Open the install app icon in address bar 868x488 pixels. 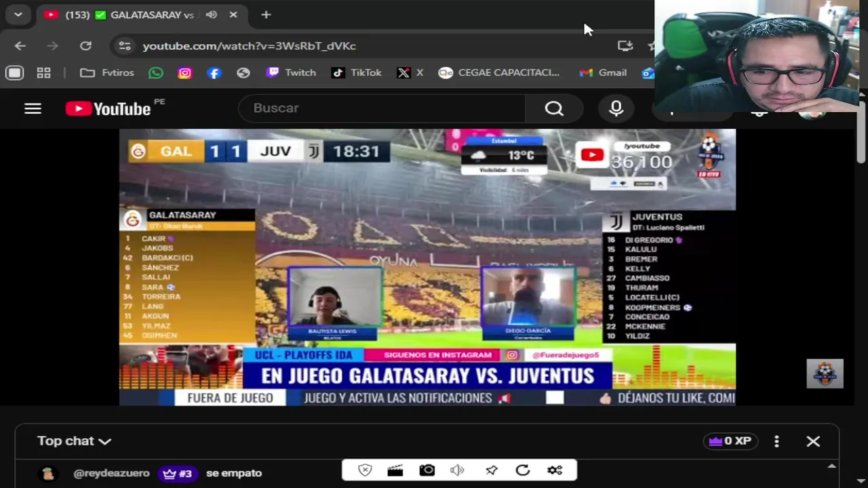click(x=625, y=45)
